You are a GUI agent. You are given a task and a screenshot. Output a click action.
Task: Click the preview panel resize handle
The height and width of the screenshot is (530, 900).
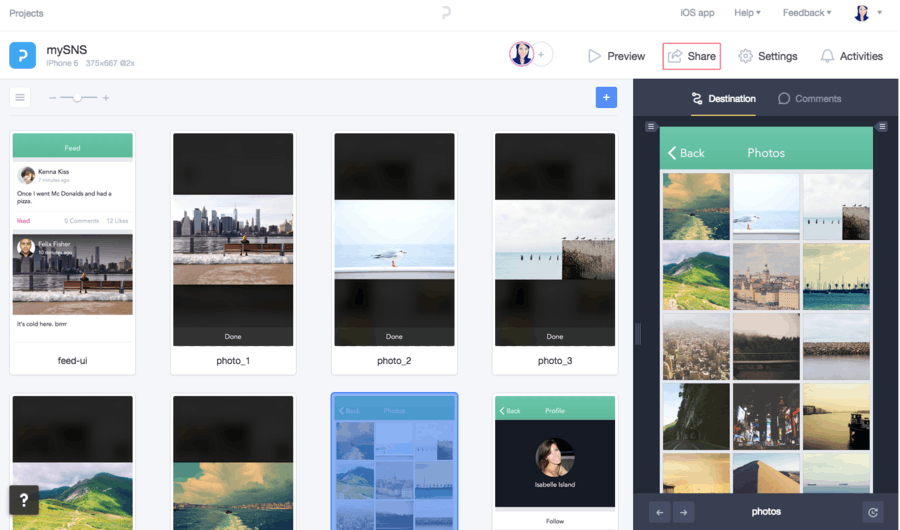638,334
